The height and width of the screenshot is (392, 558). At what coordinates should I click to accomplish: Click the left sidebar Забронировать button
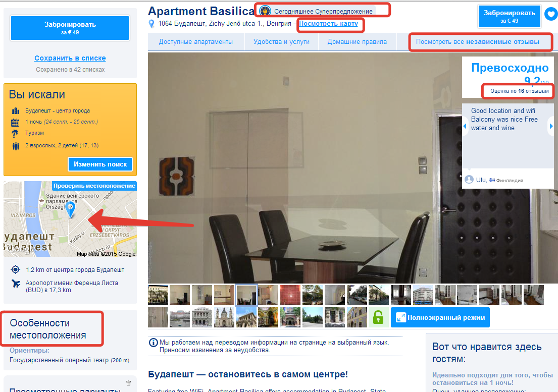pos(70,28)
